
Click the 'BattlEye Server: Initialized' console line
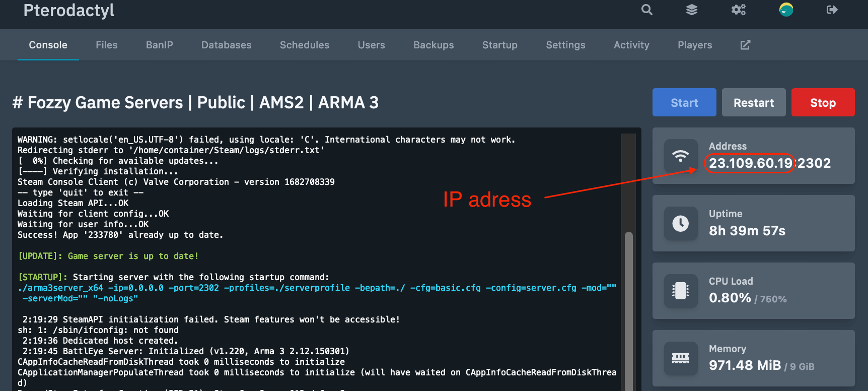(x=186, y=351)
